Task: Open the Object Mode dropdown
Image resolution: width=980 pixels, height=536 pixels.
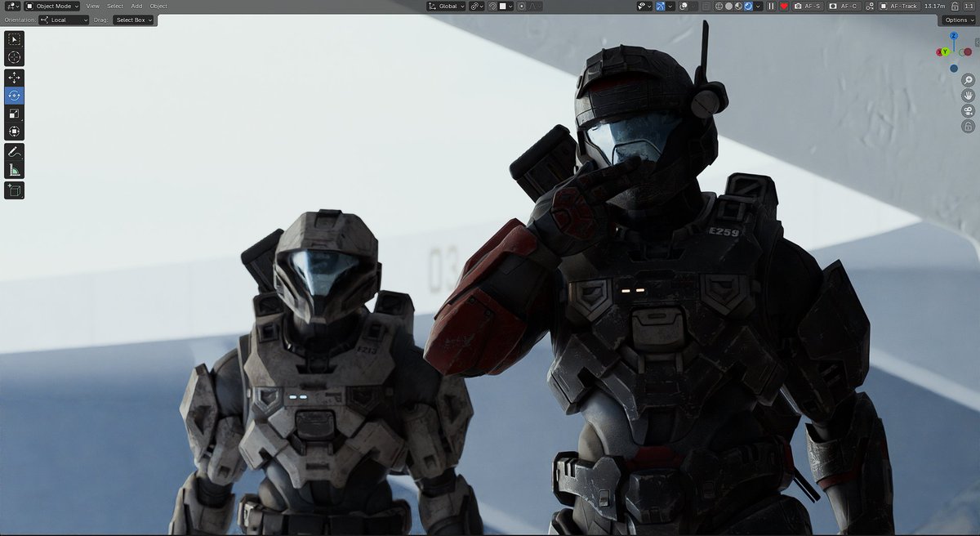Action: 52,6
